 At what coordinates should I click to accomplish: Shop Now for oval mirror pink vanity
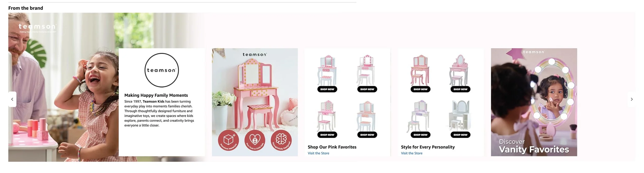460,89
